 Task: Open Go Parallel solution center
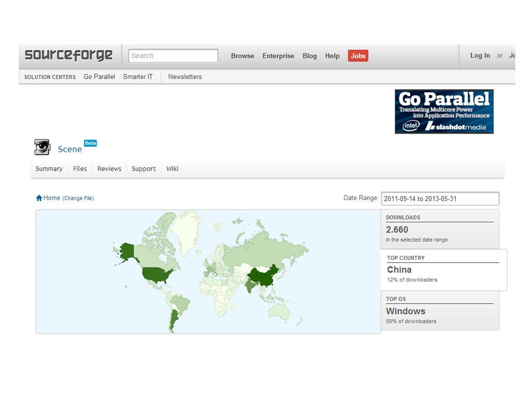pyautogui.click(x=99, y=76)
